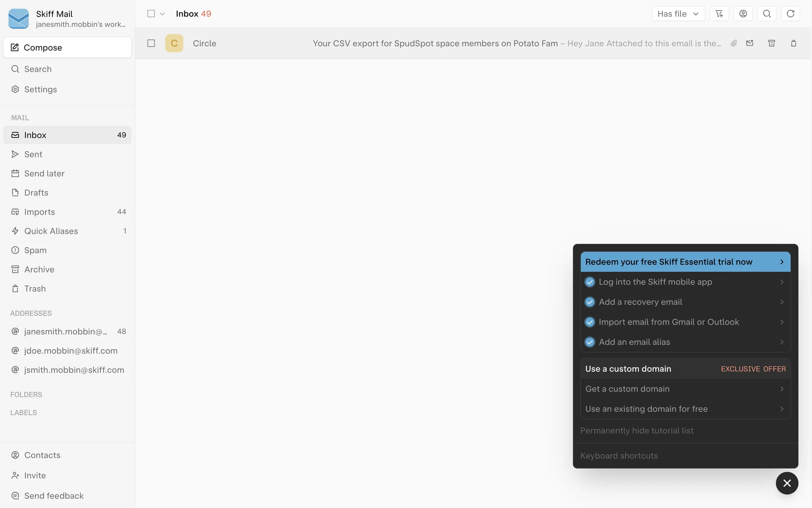Open the account profile icon in toolbar

coord(743,14)
